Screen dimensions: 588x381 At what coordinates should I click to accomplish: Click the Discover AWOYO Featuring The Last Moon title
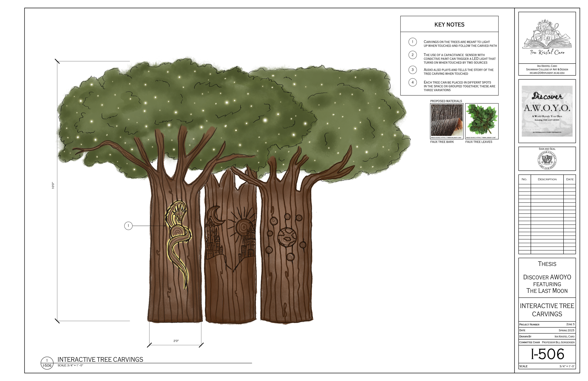547,284
